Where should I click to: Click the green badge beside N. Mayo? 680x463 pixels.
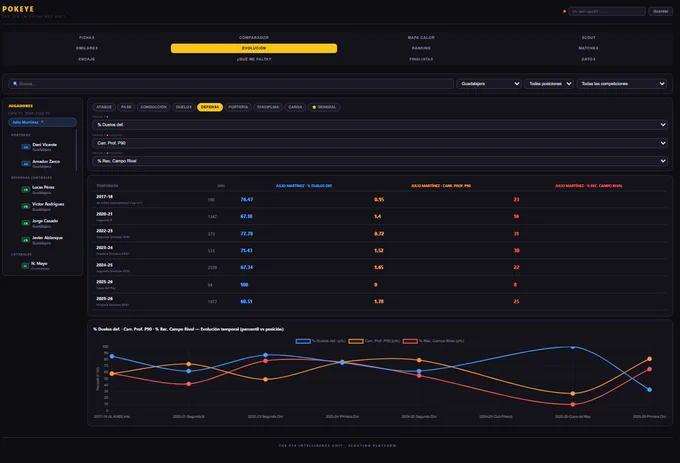25,266
